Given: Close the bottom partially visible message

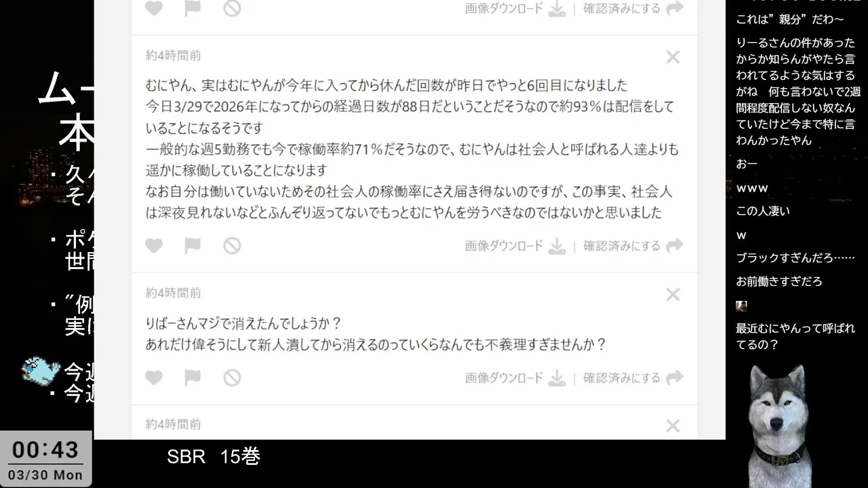Looking at the screenshot, I should click(673, 426).
